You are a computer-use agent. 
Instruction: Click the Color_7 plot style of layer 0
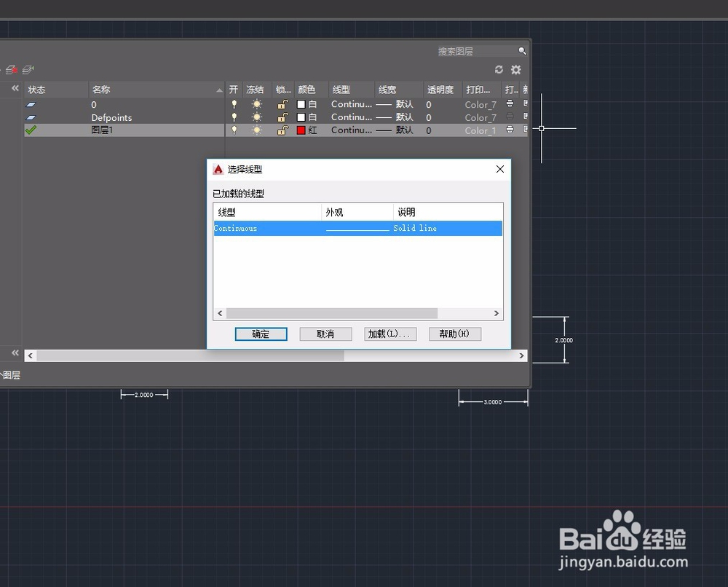pos(480,104)
